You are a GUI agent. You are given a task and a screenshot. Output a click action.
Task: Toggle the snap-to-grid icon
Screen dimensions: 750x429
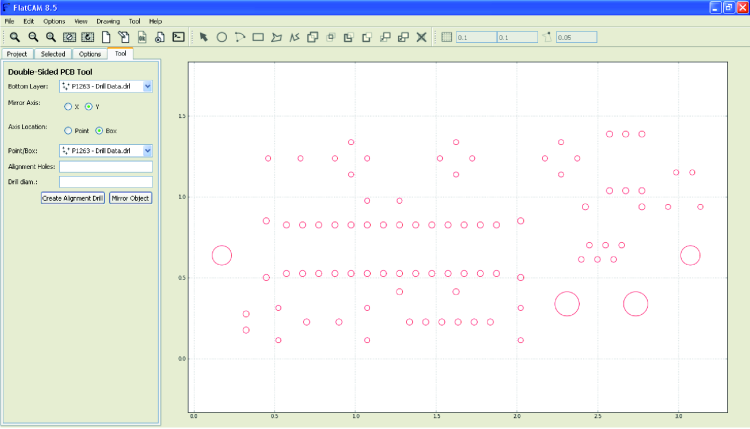point(447,37)
